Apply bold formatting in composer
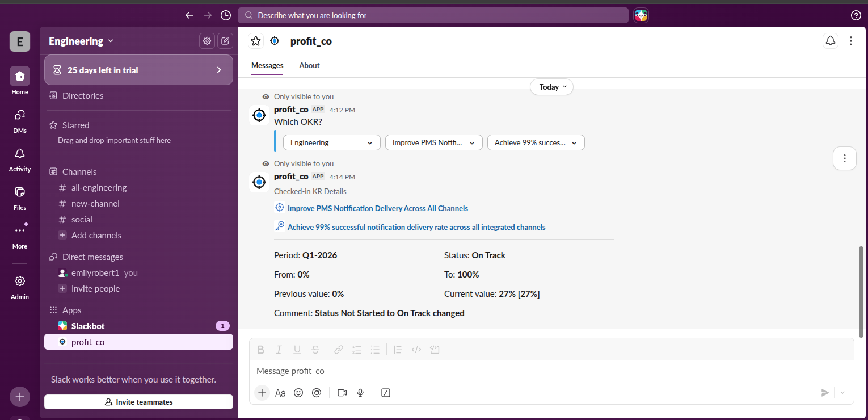Viewport: 868px width, 420px height. 261,350
